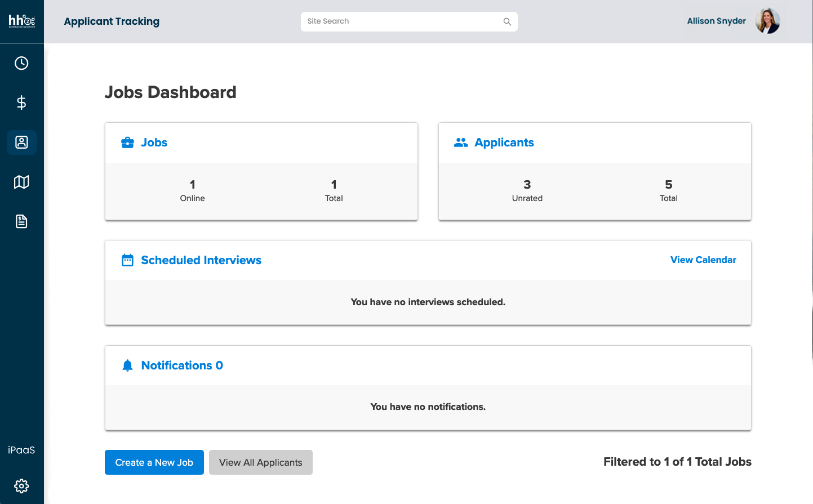
Task: Select the clock icon in the sidebar
Action: click(x=21, y=63)
